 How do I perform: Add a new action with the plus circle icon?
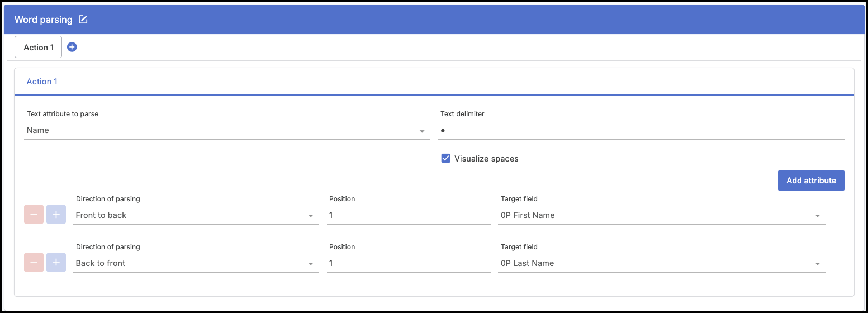(72, 48)
